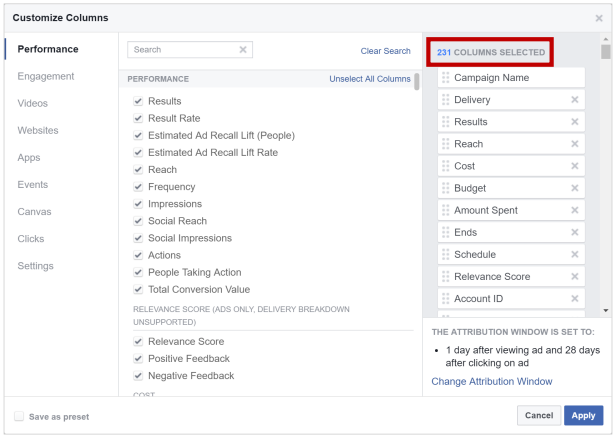This screenshot has width=616, height=439.
Task: Remove the Delivery column with its X icon
Action: tap(575, 100)
